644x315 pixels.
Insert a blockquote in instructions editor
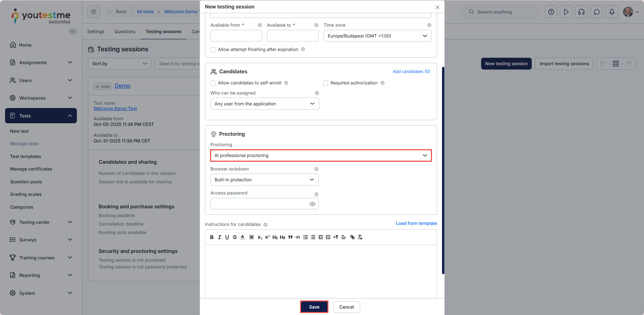290,237
